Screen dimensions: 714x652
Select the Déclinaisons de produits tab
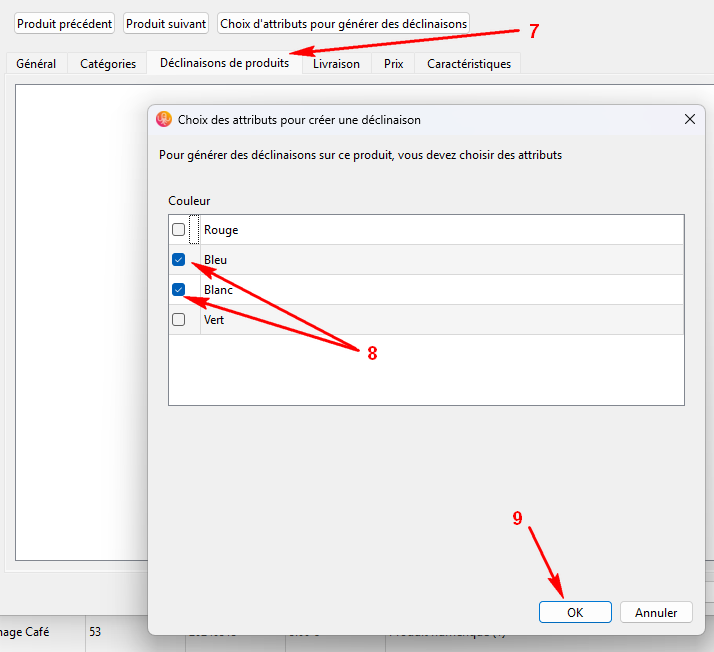[x=224, y=63]
